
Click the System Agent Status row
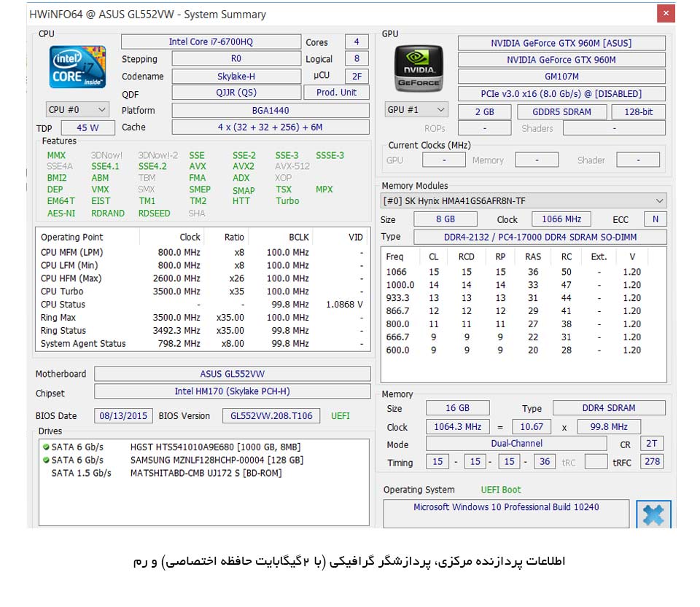tap(202, 343)
